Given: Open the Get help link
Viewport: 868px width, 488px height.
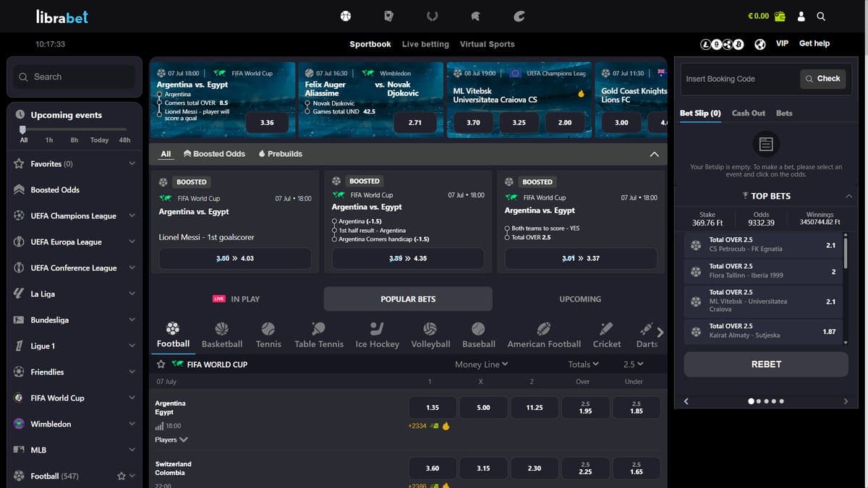Looking at the screenshot, I should tap(814, 43).
